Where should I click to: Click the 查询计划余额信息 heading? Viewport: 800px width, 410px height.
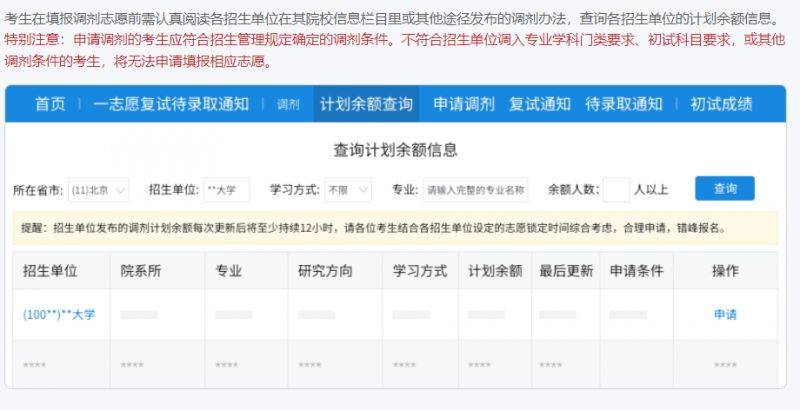click(x=395, y=150)
